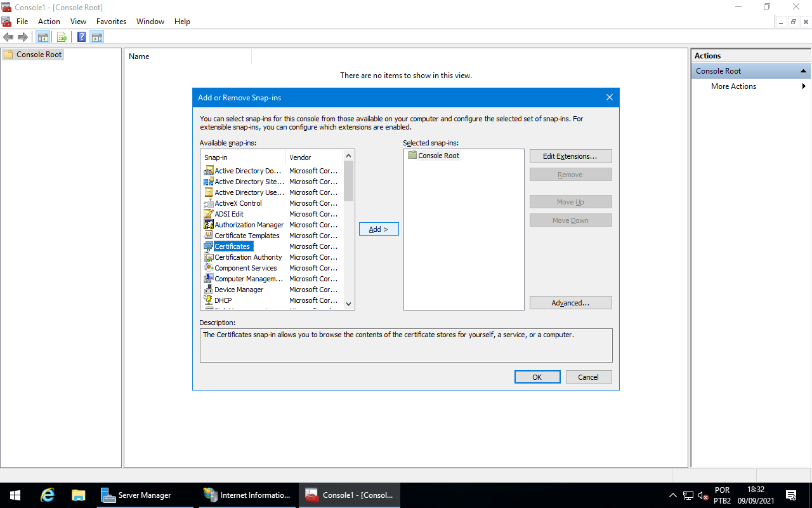The image size is (812, 508).
Task: Click the Add > button
Action: pos(379,229)
